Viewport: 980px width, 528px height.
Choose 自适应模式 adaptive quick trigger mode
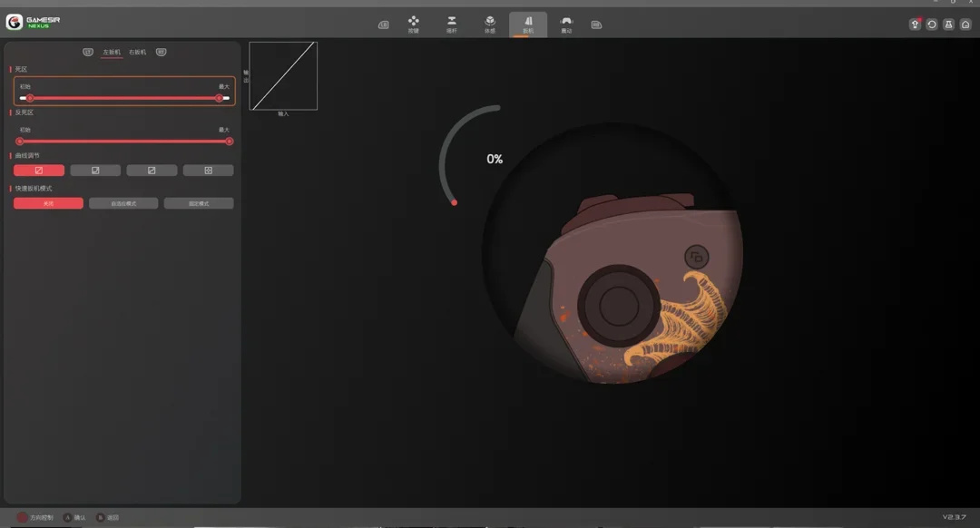pyautogui.click(x=123, y=203)
